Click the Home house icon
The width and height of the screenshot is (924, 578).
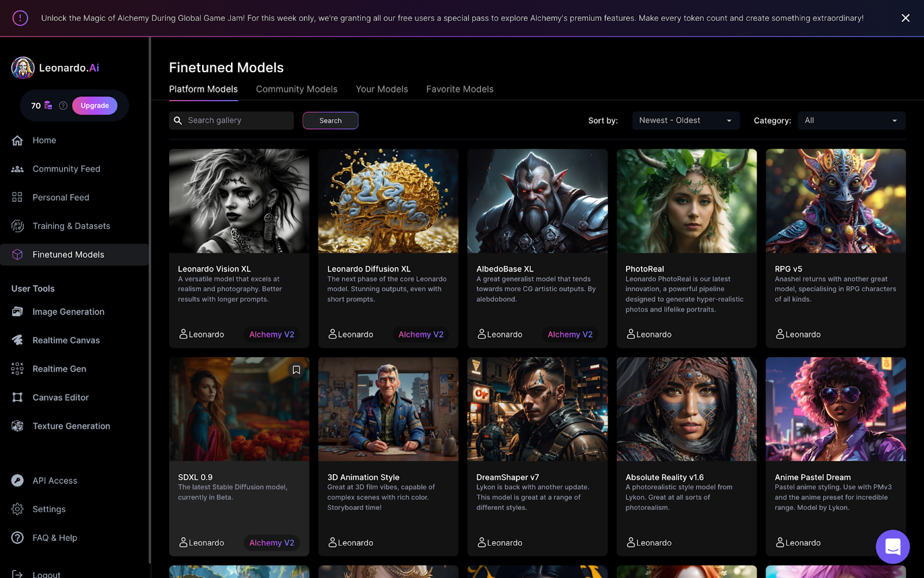17,140
